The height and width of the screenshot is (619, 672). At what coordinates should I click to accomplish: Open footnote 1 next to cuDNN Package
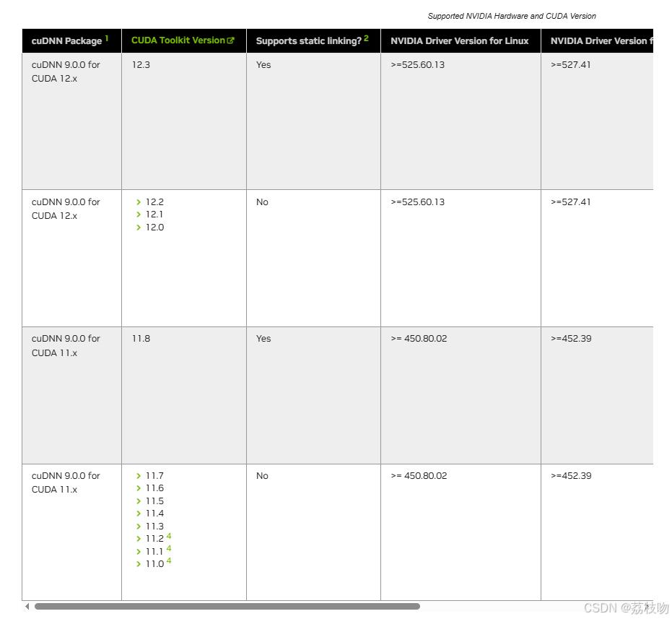(106, 38)
